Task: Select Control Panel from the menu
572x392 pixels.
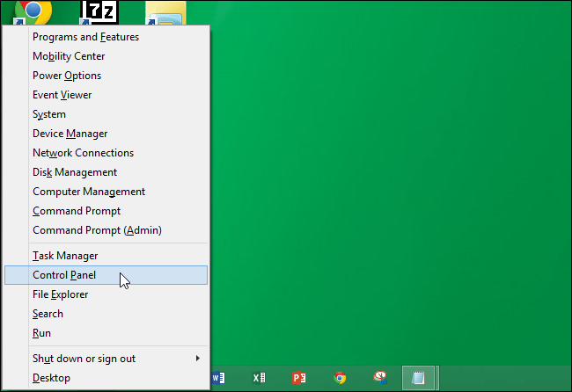Action: coord(106,275)
